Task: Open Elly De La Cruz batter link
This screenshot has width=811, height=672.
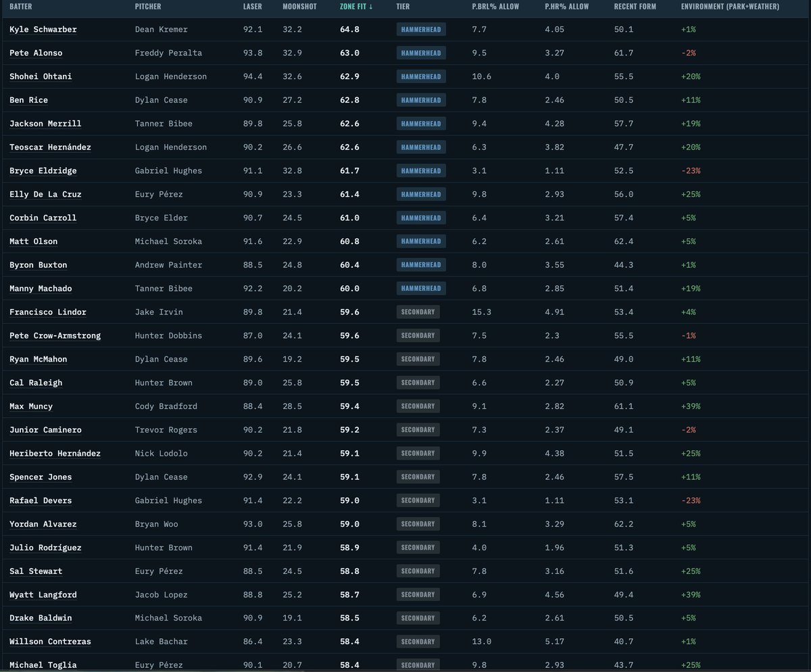Action: pos(45,195)
